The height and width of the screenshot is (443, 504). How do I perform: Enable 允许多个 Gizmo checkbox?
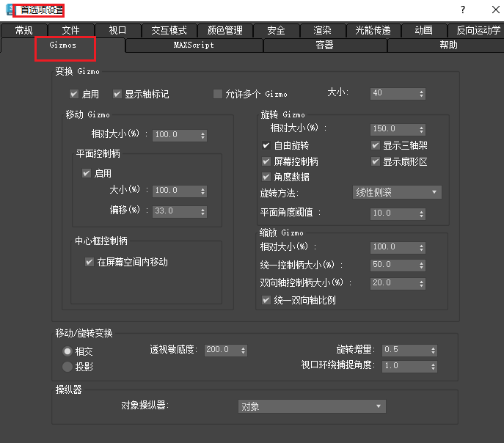click(x=218, y=94)
